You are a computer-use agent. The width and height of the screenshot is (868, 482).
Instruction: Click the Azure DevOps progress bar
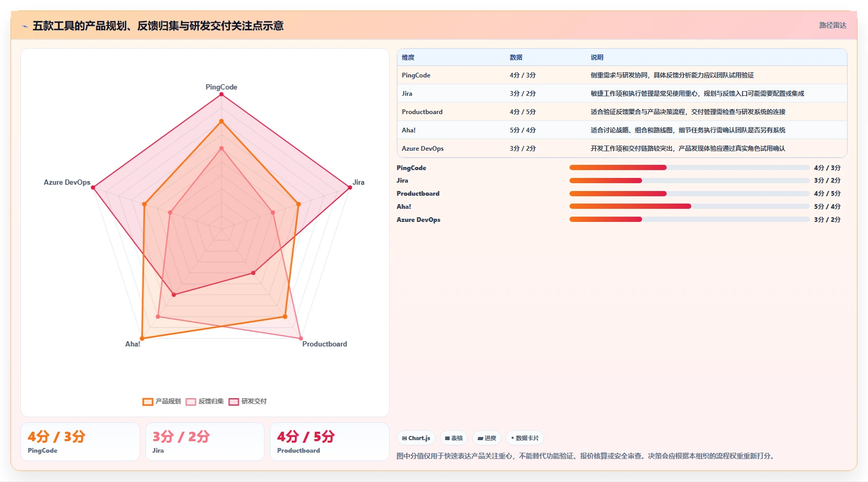689,219
